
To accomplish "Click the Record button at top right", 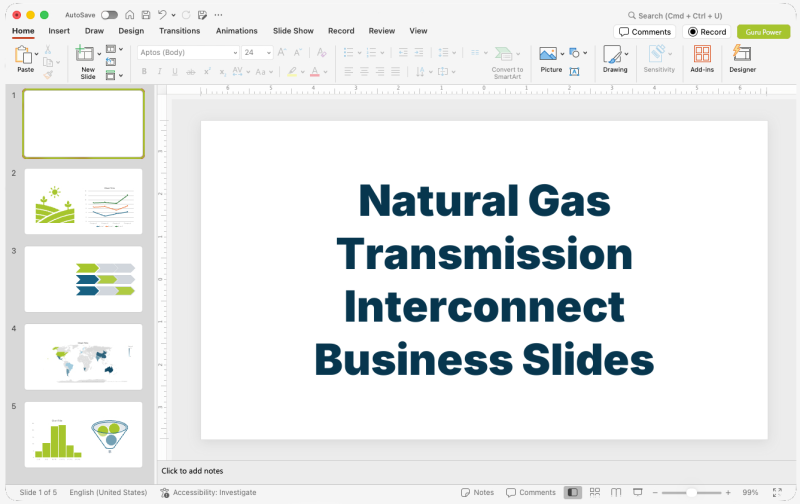I will click(x=707, y=32).
